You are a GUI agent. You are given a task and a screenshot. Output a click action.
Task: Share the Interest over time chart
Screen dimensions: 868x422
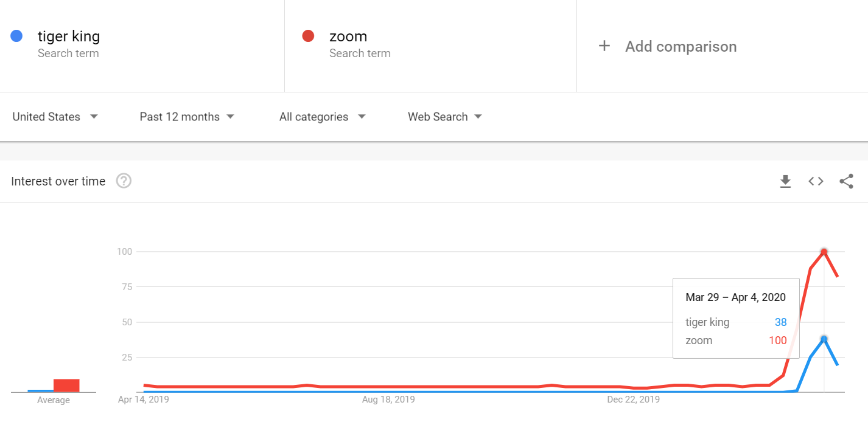[846, 181]
